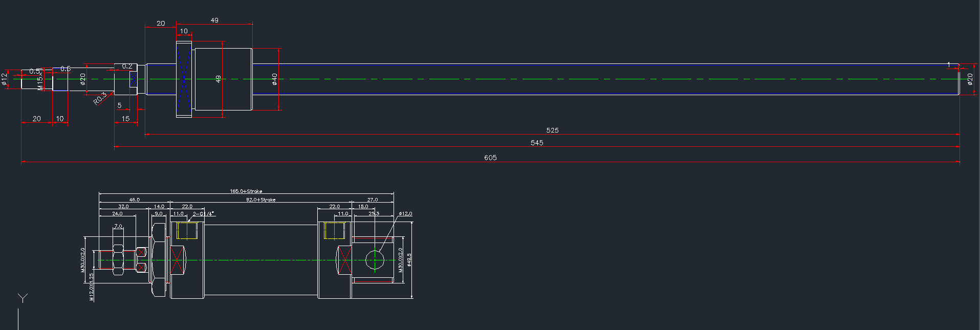
Task: Select the ø12.0 leader label
Action: (x=405, y=214)
